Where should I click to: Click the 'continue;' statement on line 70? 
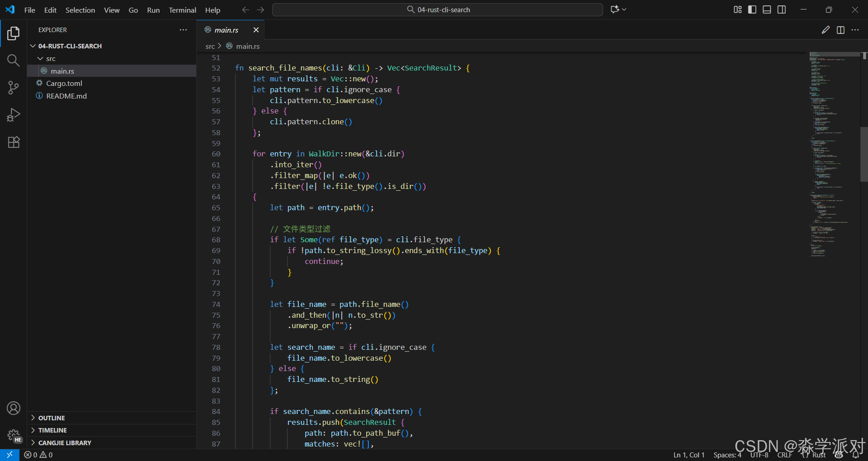pyautogui.click(x=324, y=261)
